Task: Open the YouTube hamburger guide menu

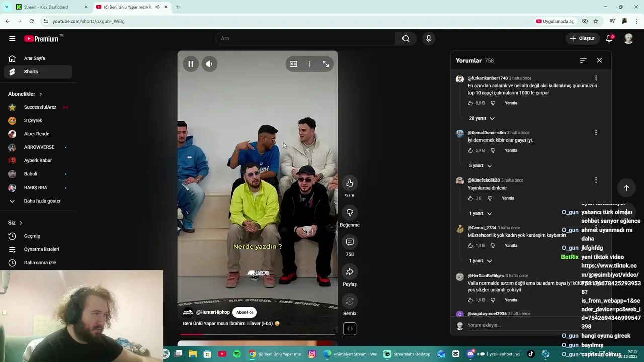Action: tap(12, 39)
